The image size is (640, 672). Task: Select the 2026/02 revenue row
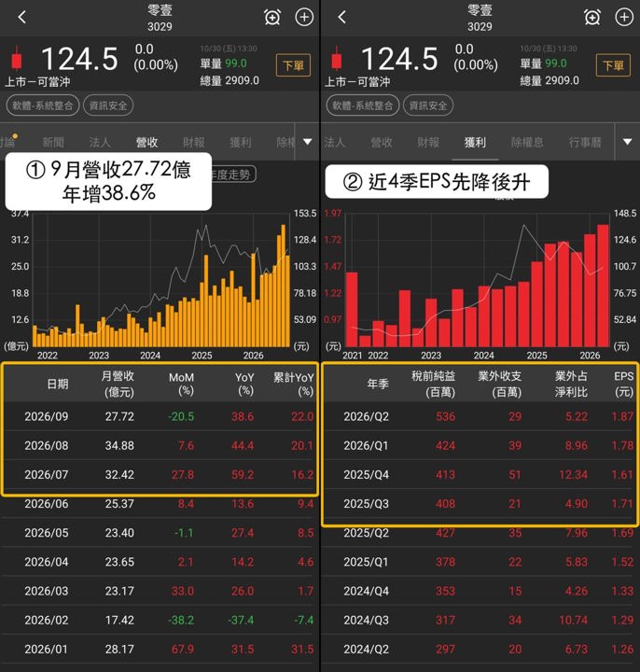(160, 620)
